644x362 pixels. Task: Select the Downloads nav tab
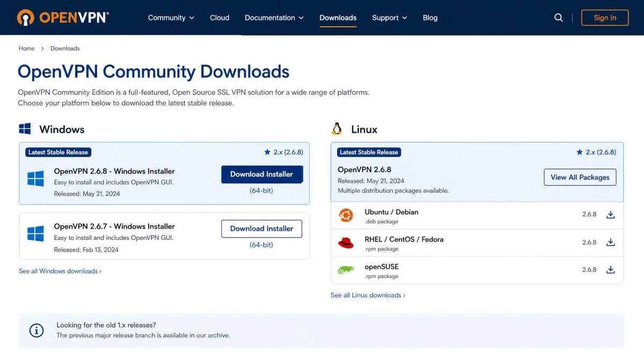click(x=338, y=18)
